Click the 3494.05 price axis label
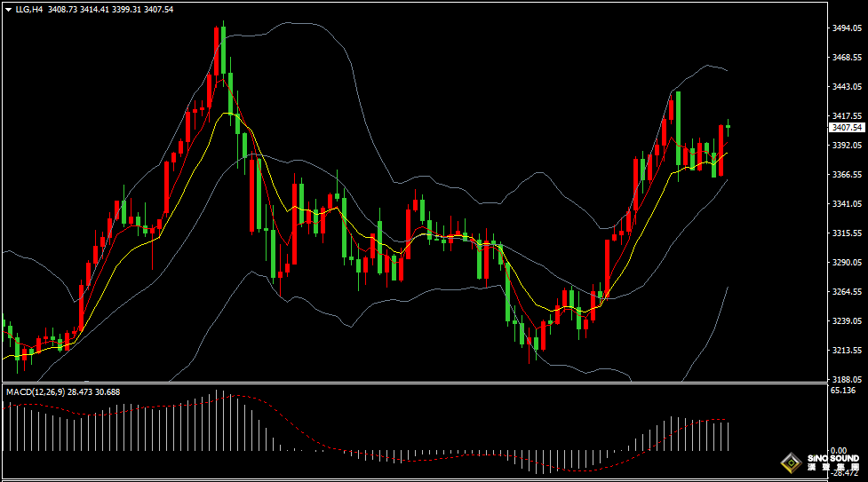 click(x=847, y=28)
